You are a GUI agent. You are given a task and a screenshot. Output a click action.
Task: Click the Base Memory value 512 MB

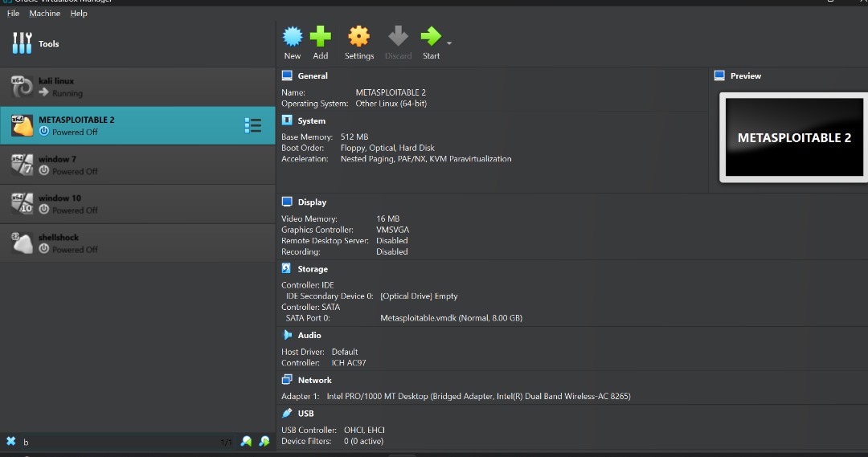[x=354, y=137]
